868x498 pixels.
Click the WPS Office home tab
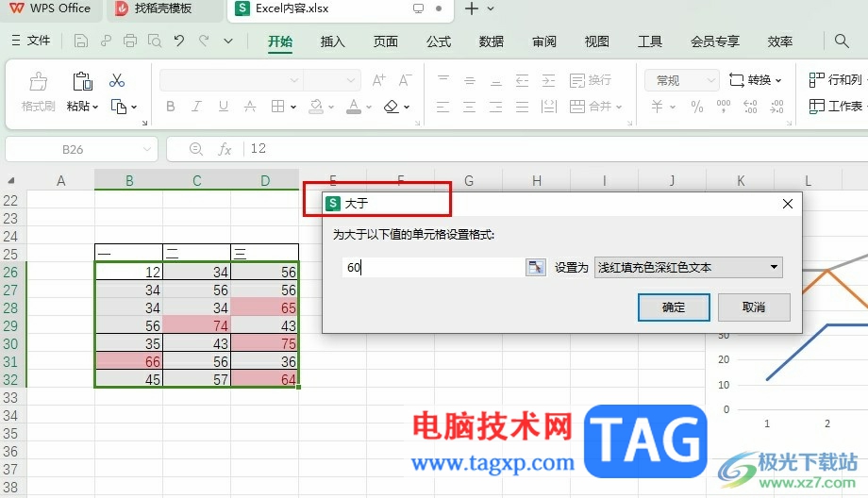50,8
